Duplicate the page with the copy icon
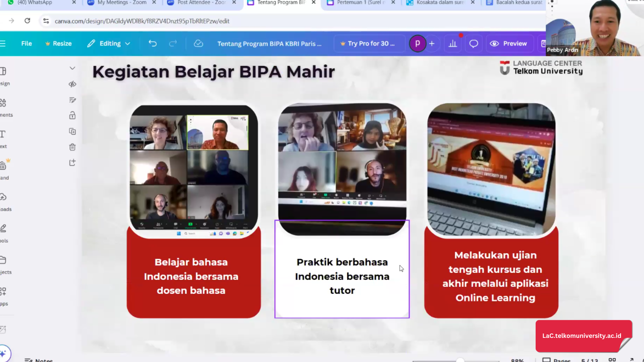The image size is (644, 362). 72,131
